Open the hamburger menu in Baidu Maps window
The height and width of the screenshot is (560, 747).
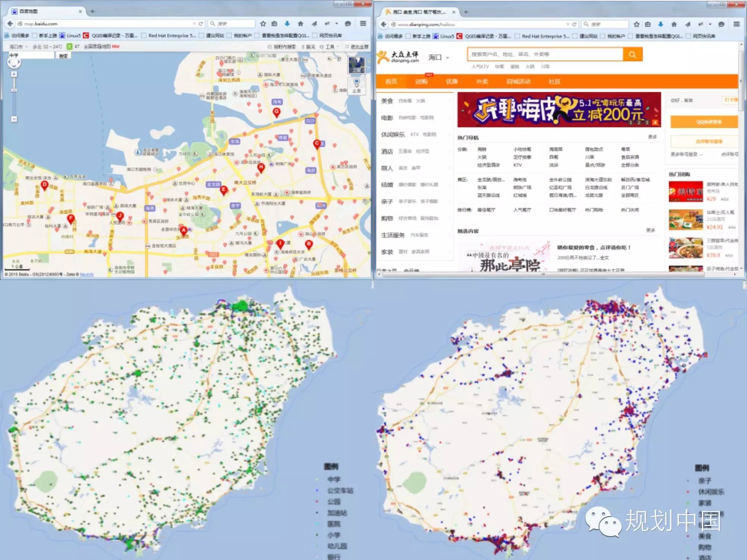pyautogui.click(x=363, y=24)
